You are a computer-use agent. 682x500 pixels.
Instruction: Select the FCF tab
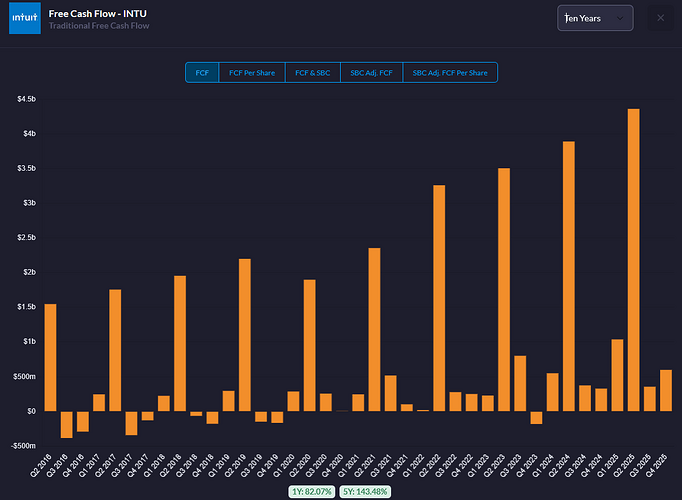point(202,72)
